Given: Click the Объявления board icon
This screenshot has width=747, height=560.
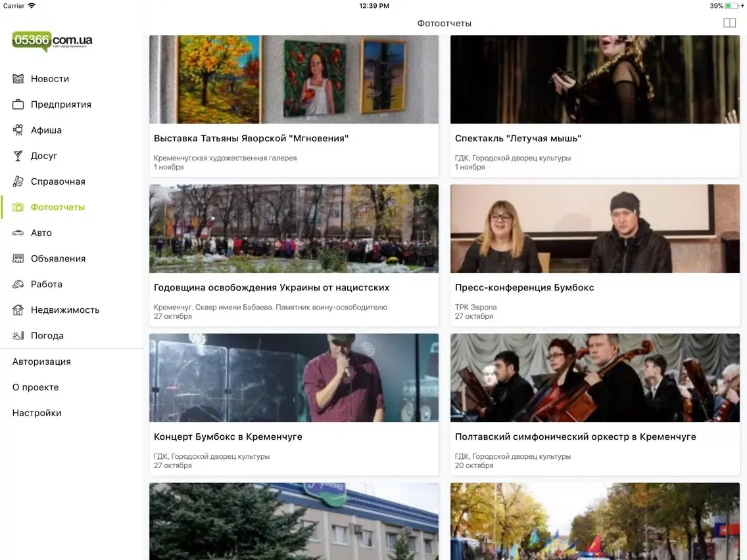Looking at the screenshot, I should point(18,258).
